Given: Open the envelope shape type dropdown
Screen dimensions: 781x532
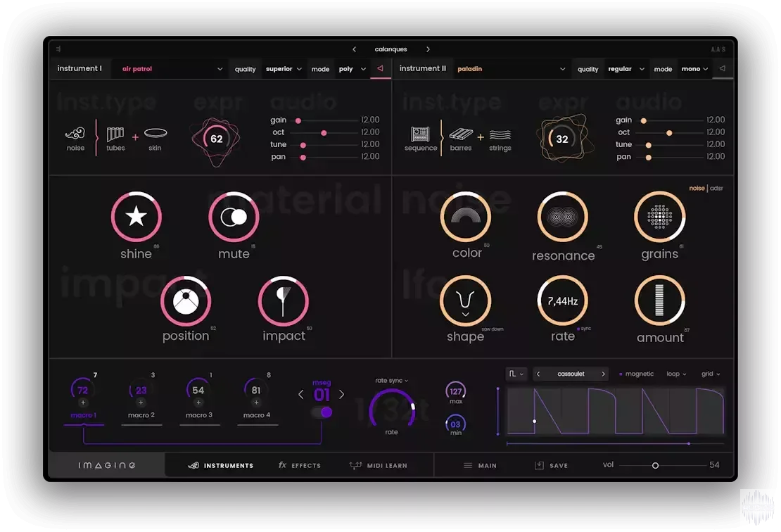Looking at the screenshot, I should tap(516, 374).
